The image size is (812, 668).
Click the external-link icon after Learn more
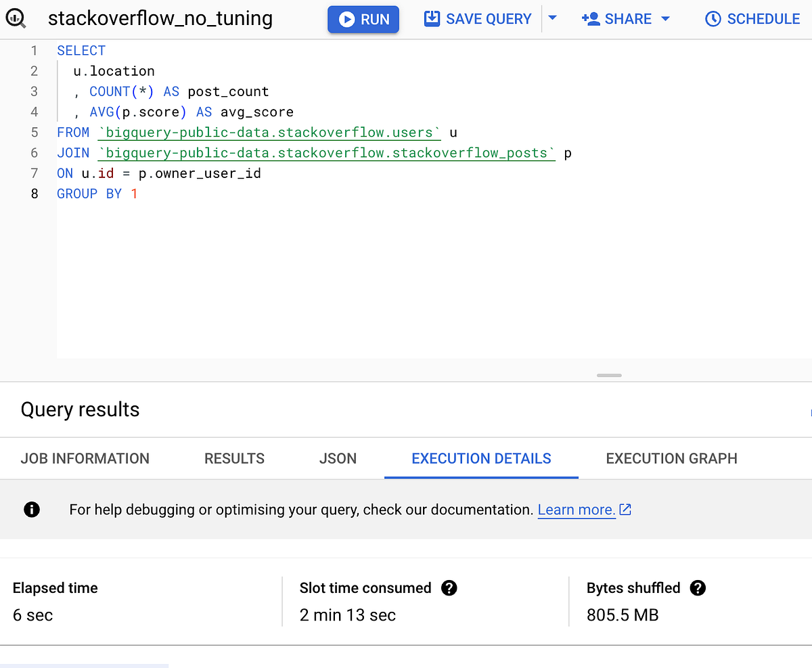(626, 510)
